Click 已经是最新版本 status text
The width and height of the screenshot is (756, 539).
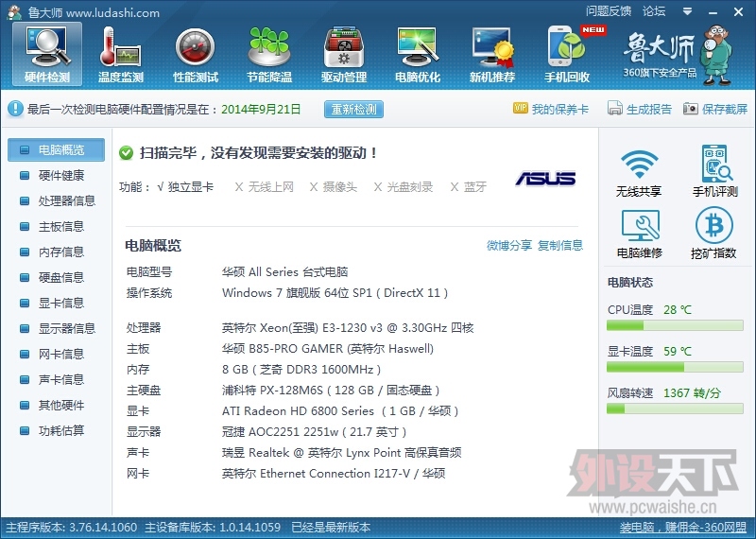331,527
